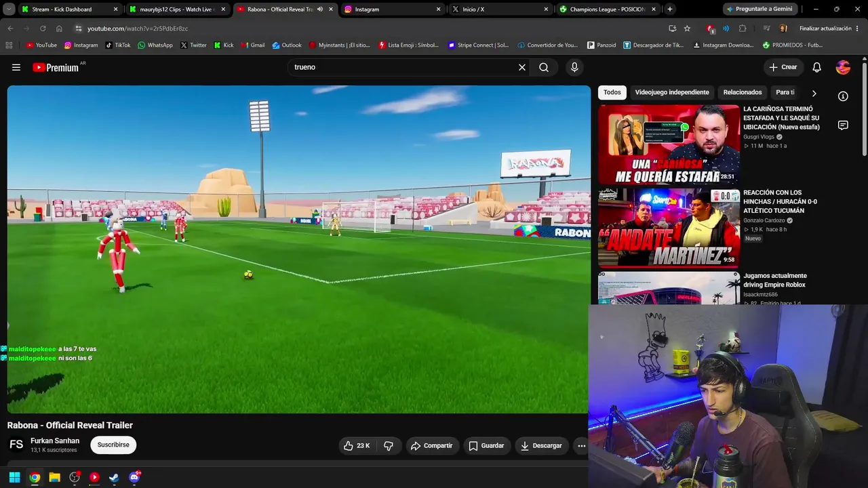
Task: Open a new browser tab
Action: [x=670, y=9]
